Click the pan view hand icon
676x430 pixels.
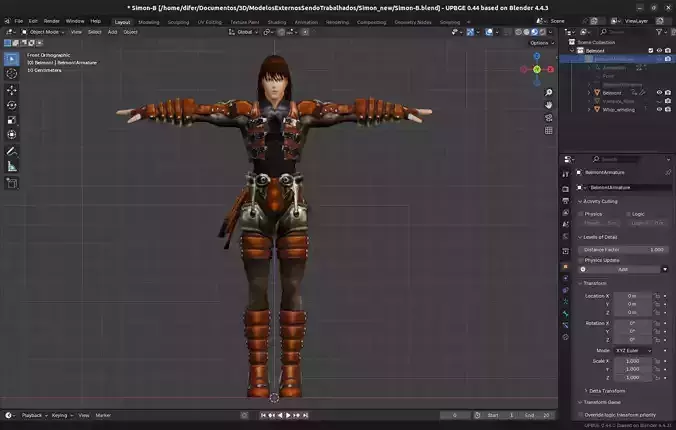[549, 105]
